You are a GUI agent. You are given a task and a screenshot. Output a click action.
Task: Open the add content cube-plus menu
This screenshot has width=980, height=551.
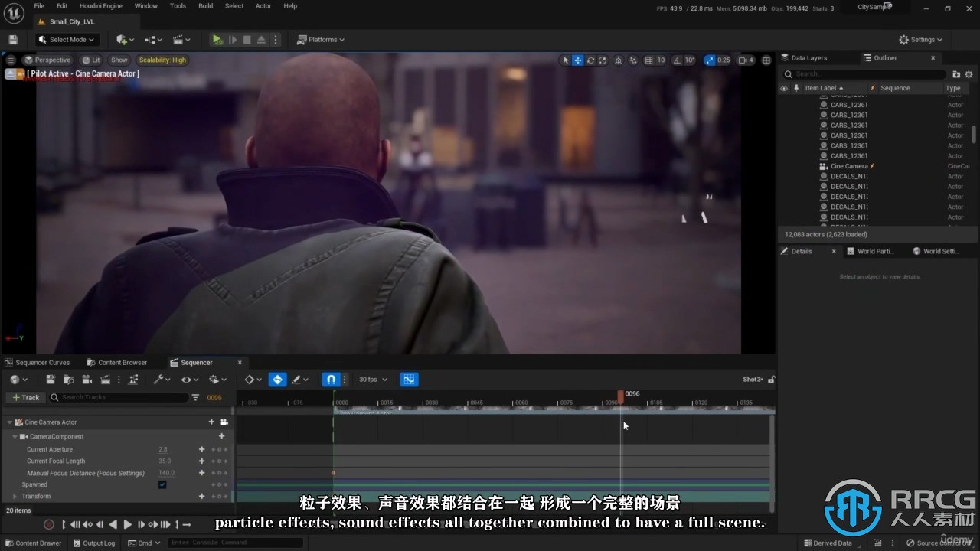[x=125, y=40]
